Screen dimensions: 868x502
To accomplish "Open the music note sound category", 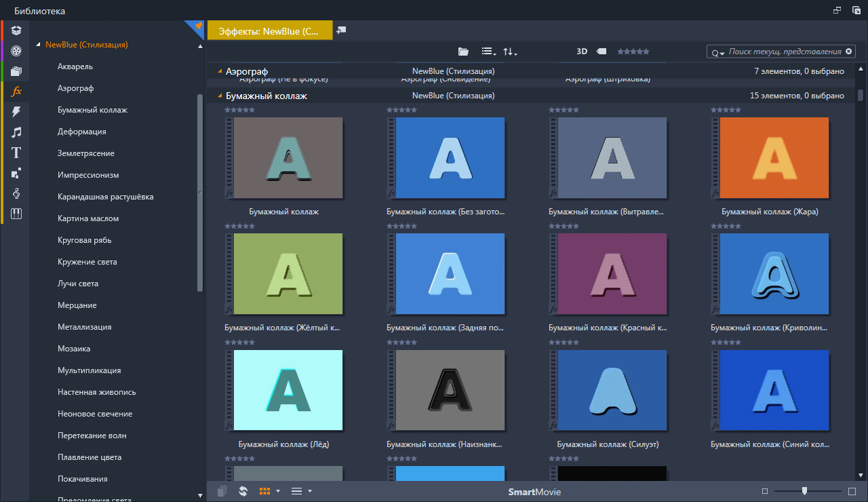I will (x=17, y=132).
